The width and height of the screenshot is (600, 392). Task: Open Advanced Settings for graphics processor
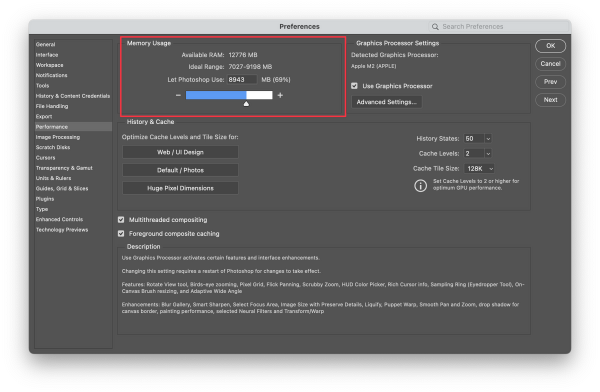tap(386, 102)
